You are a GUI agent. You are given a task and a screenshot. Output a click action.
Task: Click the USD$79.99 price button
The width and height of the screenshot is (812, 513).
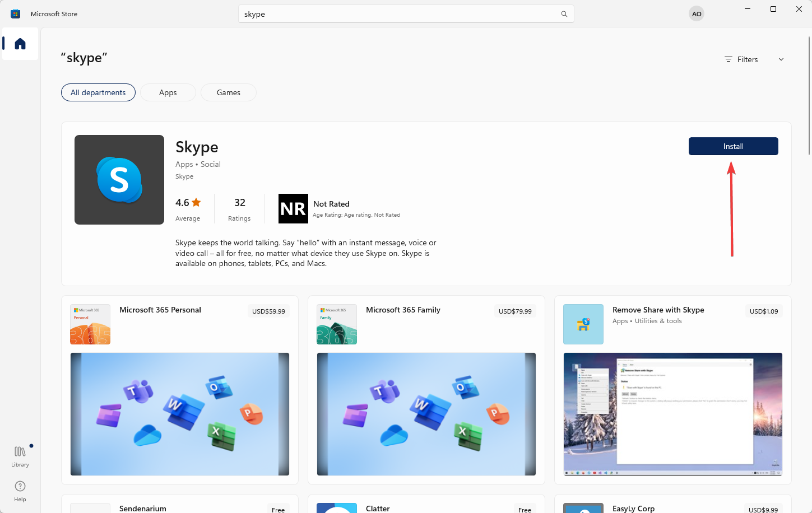515,311
